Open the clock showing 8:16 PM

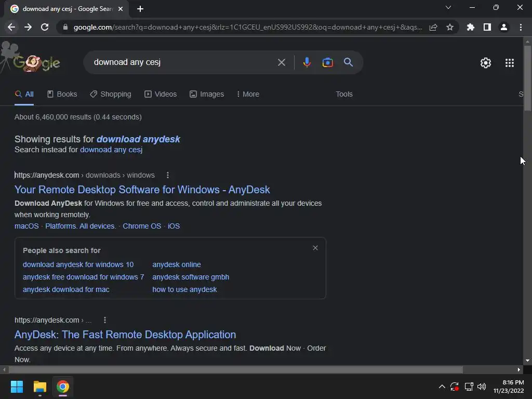[x=509, y=387]
